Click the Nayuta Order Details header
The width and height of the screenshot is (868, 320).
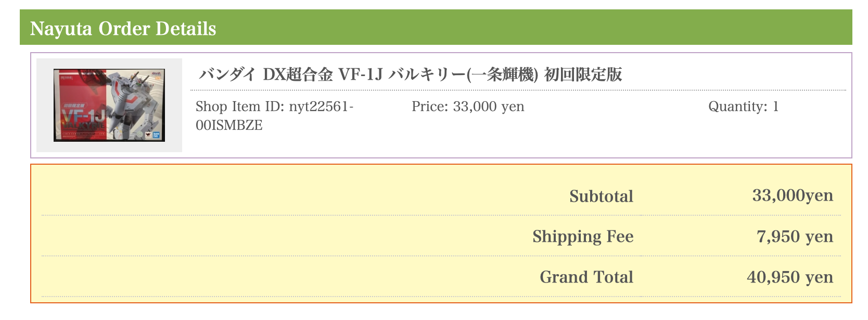click(123, 28)
